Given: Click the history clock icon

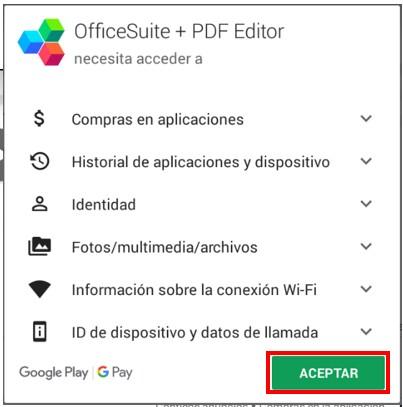Looking at the screenshot, I should click(x=40, y=161).
